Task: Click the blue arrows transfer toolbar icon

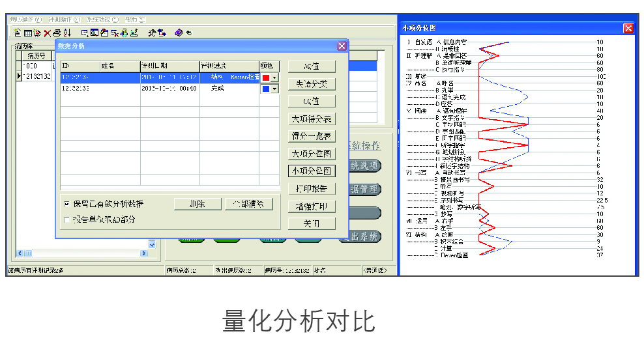Action: point(162,33)
